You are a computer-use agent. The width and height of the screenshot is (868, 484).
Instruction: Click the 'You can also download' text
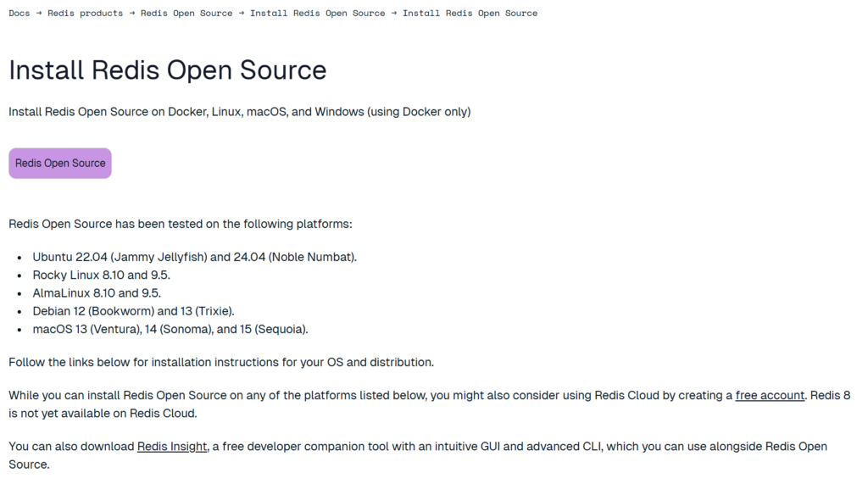72,446
